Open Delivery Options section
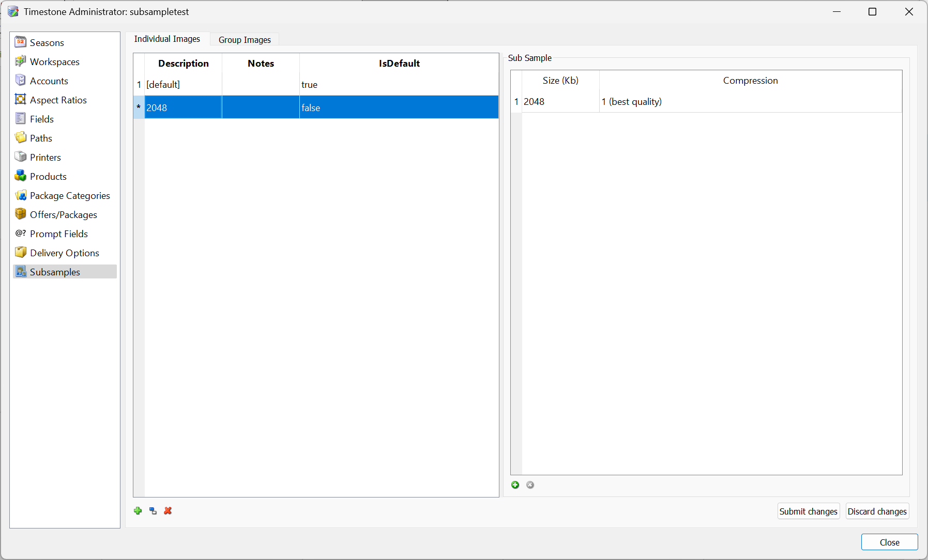 click(65, 253)
